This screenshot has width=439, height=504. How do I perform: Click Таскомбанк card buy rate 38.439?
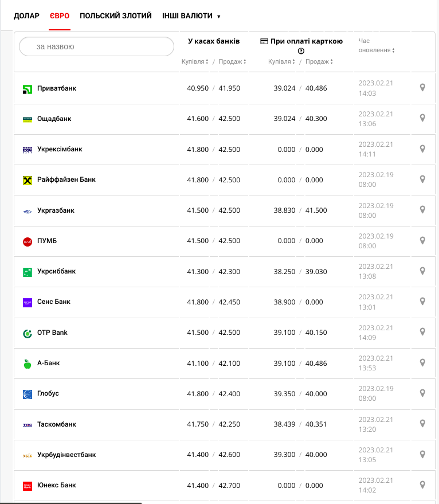point(284,424)
